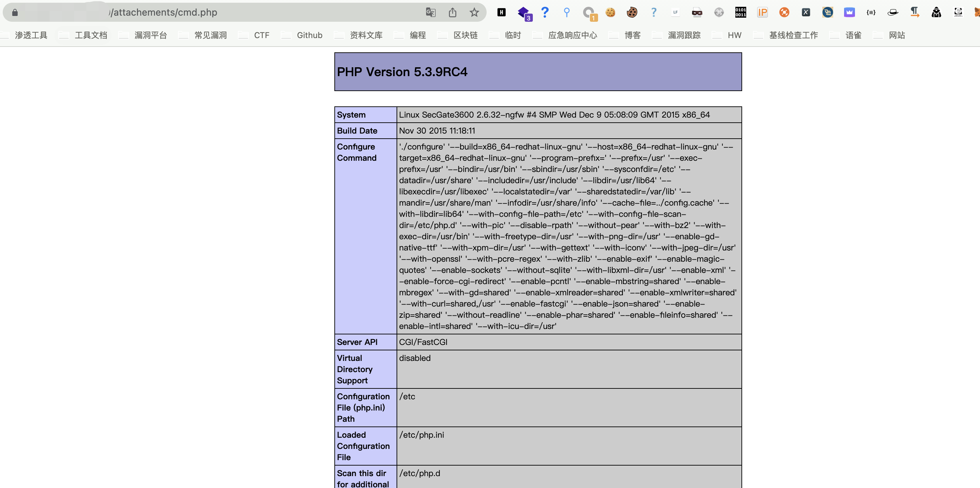Bookmark this page with the star icon
Viewport: 980px width, 488px height.
coord(474,13)
